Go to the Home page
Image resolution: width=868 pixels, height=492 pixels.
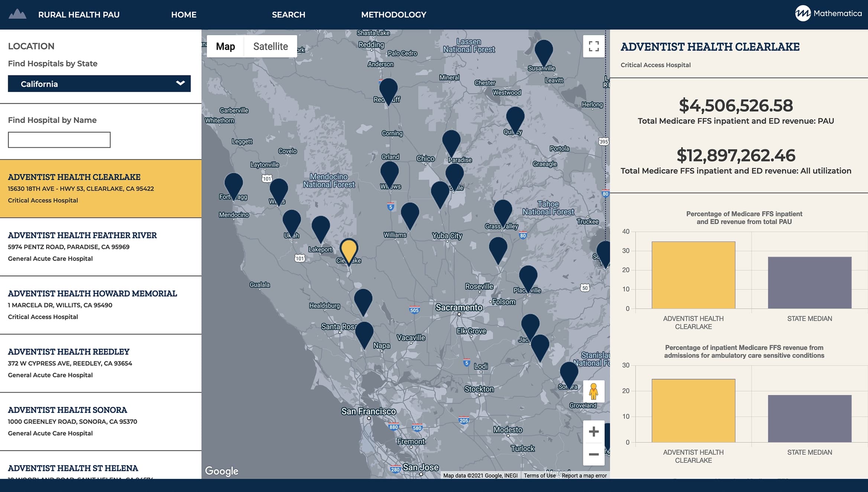[184, 14]
